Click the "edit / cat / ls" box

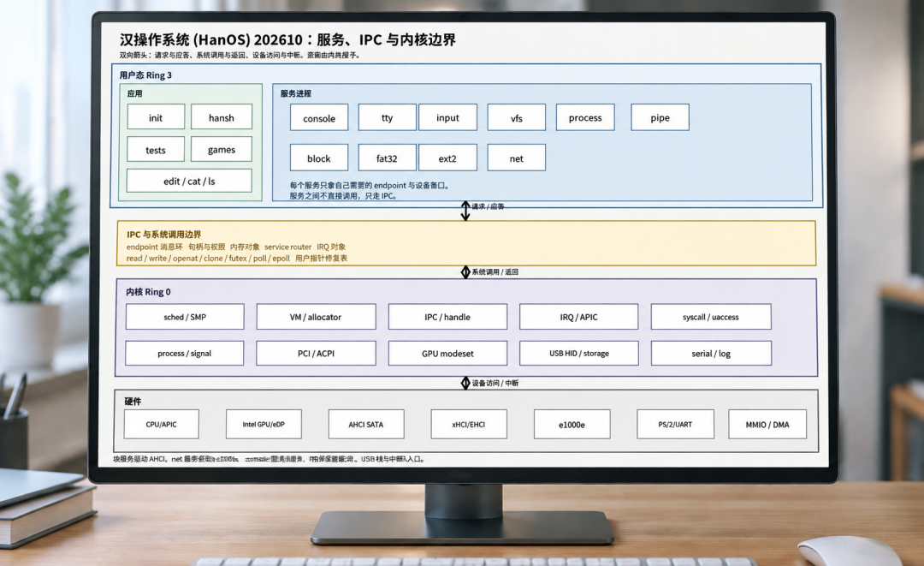pos(189,181)
